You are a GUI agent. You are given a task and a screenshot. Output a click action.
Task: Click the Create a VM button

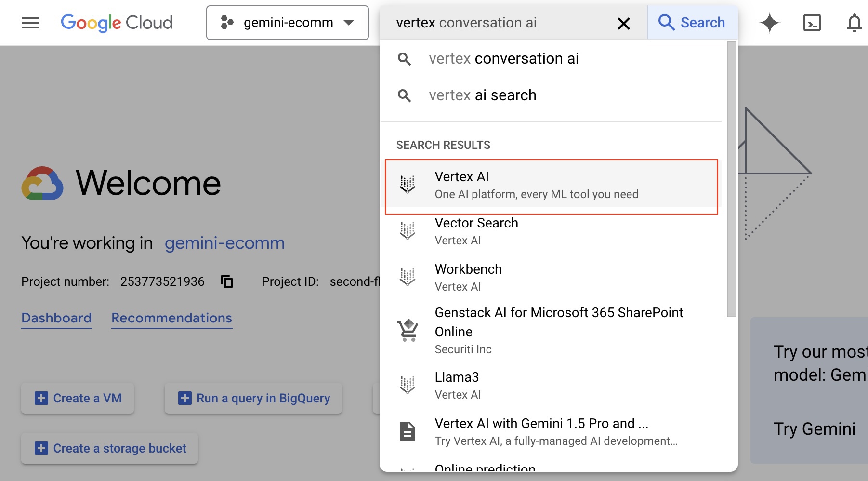click(77, 398)
